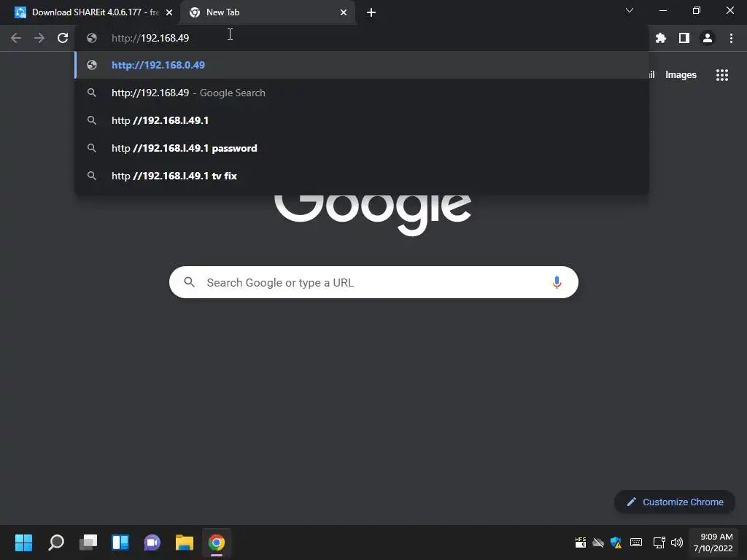Open a new tab with the plus button
This screenshot has height=560, width=747.
pos(371,12)
